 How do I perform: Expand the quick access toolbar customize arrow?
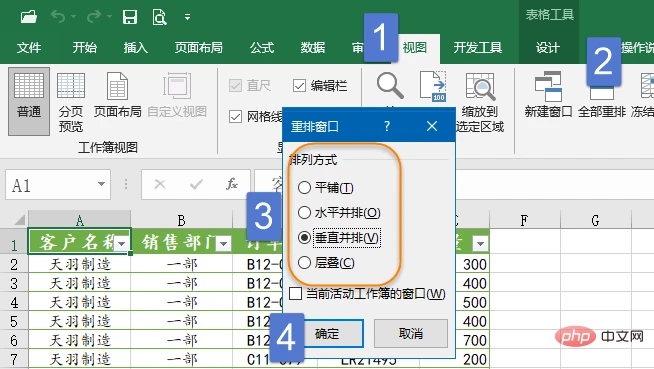pos(187,17)
